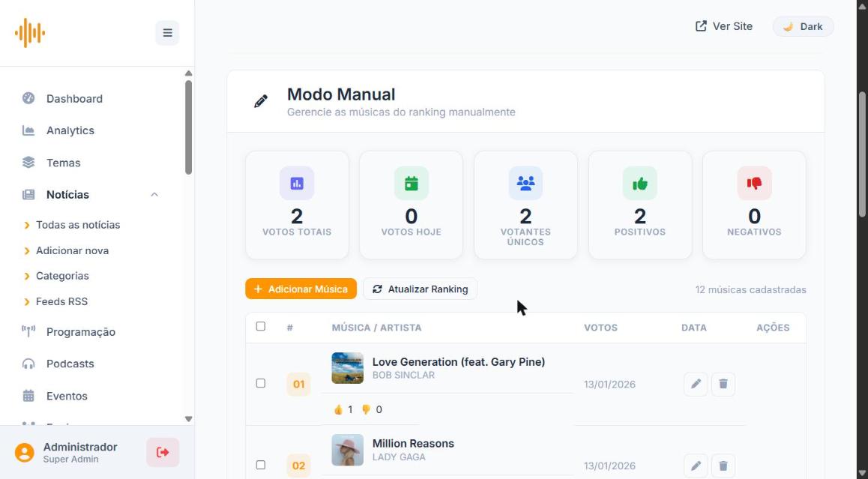Click the Música / Artista column header

pos(376,328)
